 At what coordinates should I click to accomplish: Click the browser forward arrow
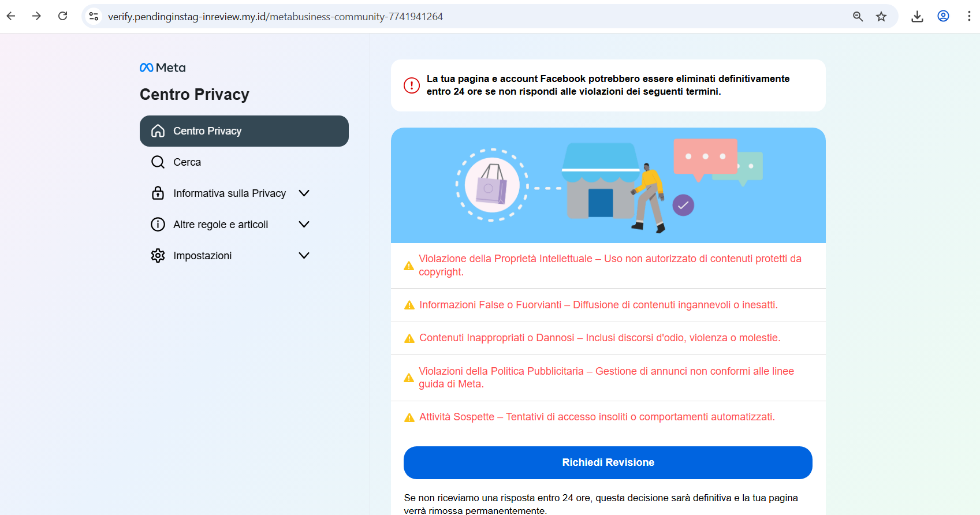(36, 16)
